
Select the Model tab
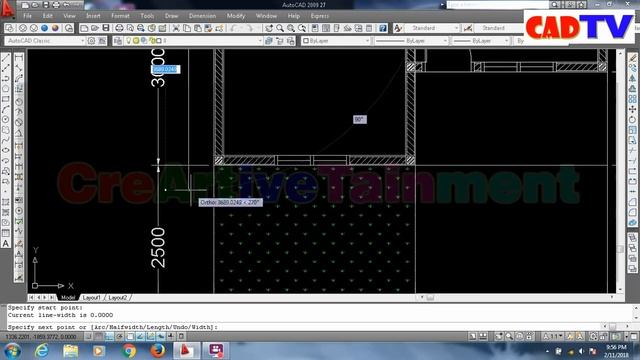pos(68,298)
